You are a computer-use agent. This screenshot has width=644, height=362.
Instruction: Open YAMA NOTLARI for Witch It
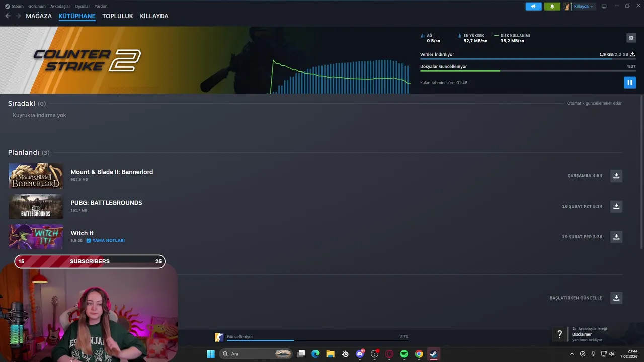pyautogui.click(x=106, y=240)
